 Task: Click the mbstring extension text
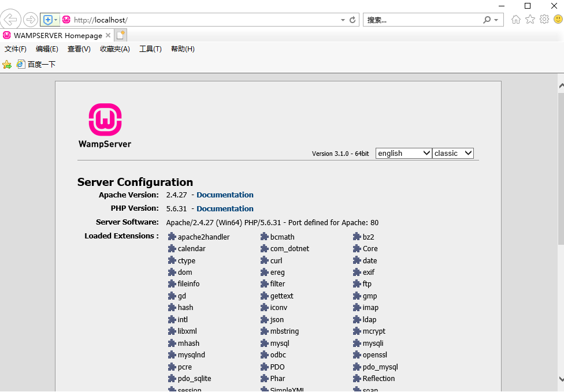284,331
